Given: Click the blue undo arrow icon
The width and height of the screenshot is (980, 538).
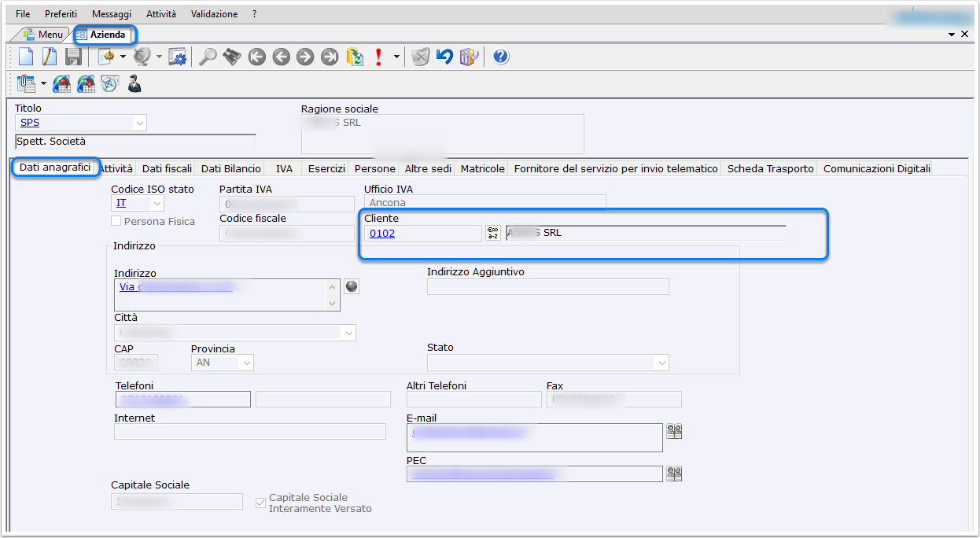Looking at the screenshot, I should coord(444,57).
